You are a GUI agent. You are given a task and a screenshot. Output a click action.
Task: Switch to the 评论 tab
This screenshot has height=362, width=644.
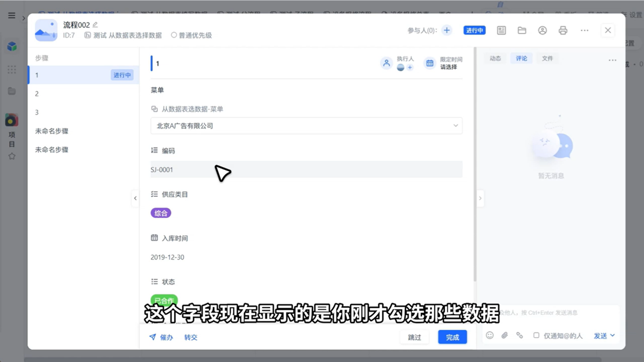tap(522, 58)
